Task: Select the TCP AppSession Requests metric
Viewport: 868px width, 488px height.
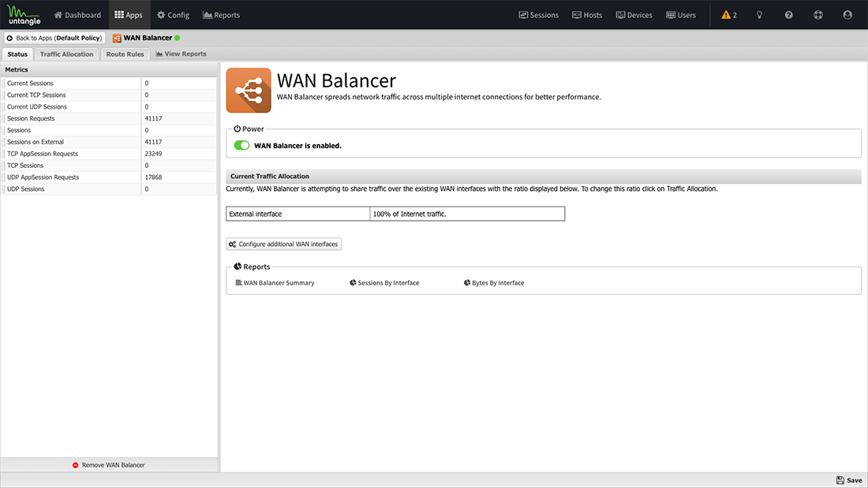Action: 109,154
